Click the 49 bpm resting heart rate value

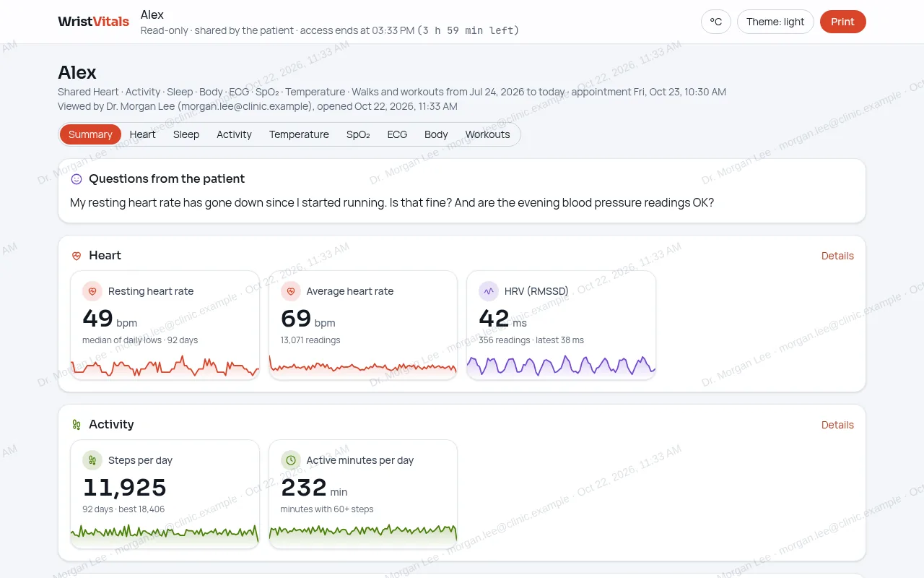[x=110, y=319]
